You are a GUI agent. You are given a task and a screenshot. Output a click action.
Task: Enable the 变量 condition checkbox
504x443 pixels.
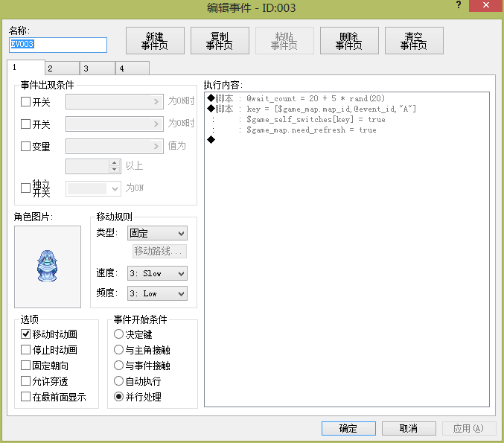(x=25, y=146)
